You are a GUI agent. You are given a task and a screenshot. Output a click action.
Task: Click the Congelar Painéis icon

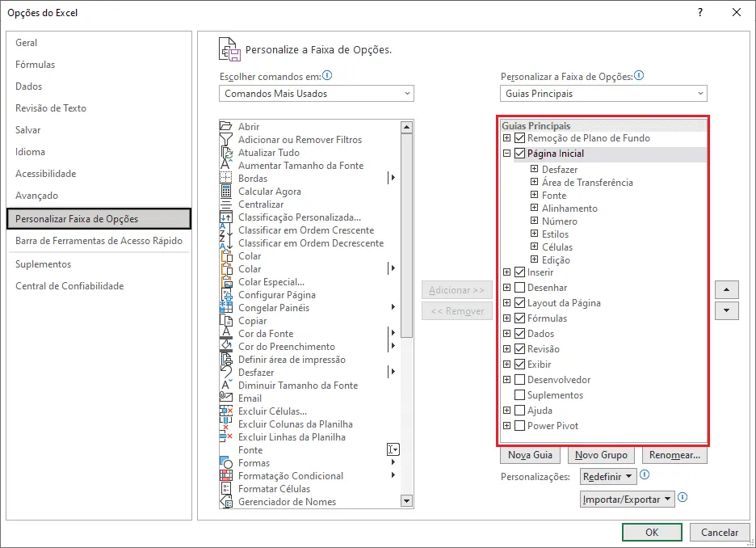(225, 307)
